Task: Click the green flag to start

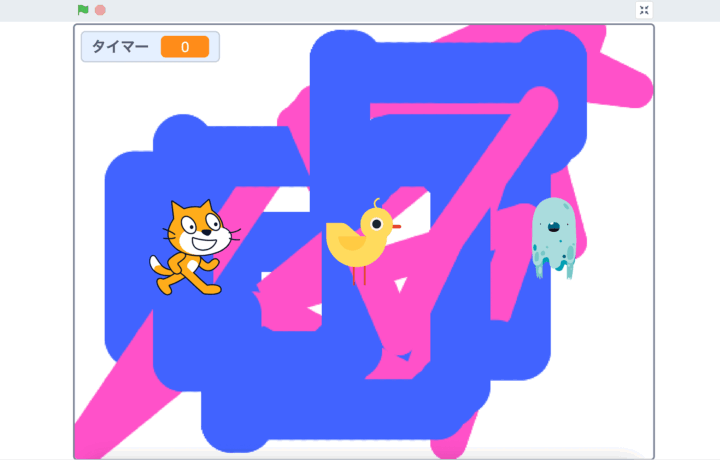Action: pyautogui.click(x=83, y=10)
